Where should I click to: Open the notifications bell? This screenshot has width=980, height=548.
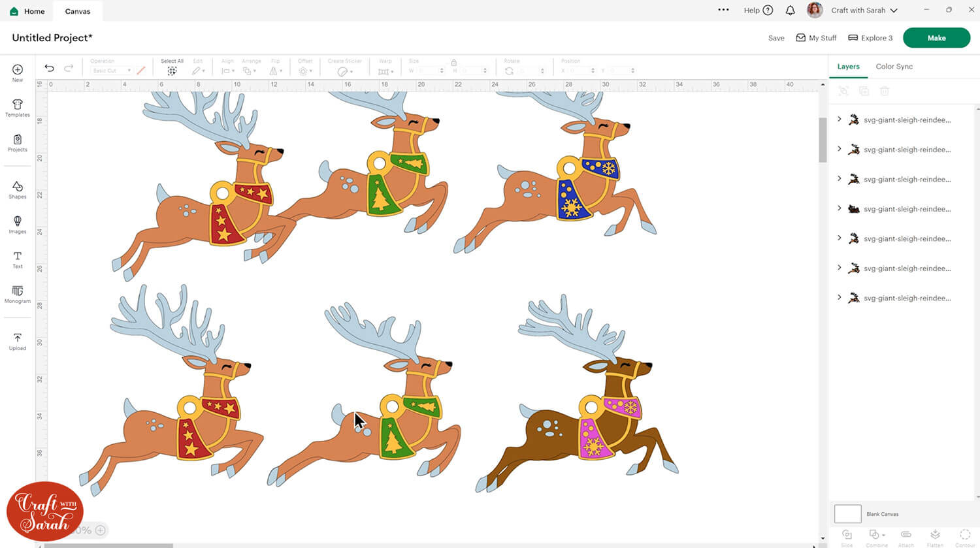(790, 10)
